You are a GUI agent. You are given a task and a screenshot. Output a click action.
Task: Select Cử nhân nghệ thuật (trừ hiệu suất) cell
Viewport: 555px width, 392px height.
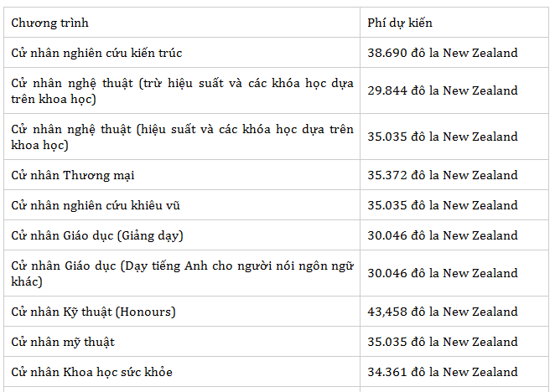click(182, 91)
